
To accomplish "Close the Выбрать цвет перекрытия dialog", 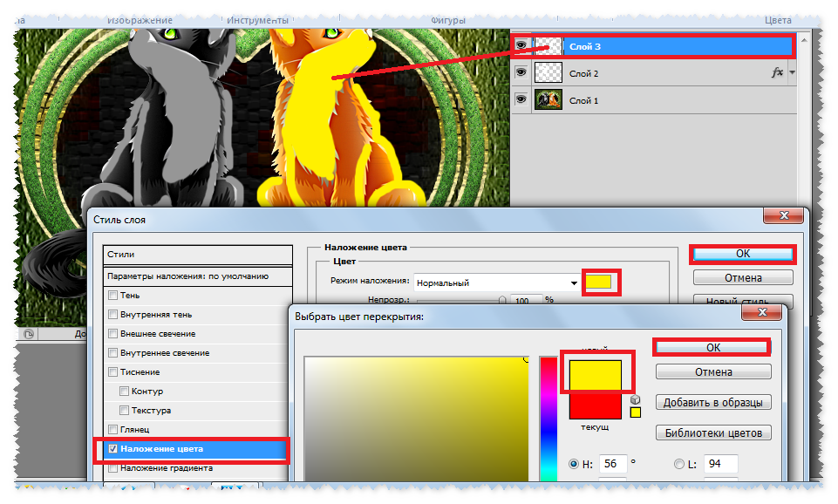I will (763, 312).
